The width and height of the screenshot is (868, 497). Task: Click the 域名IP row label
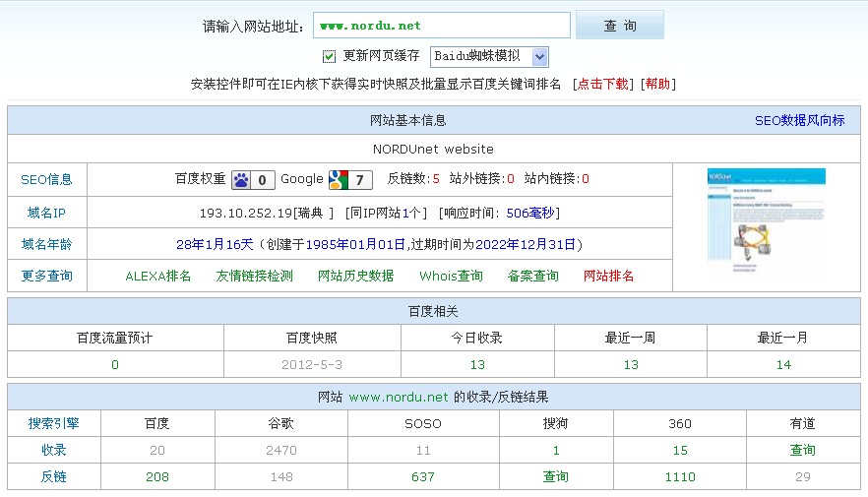pyautogui.click(x=46, y=214)
